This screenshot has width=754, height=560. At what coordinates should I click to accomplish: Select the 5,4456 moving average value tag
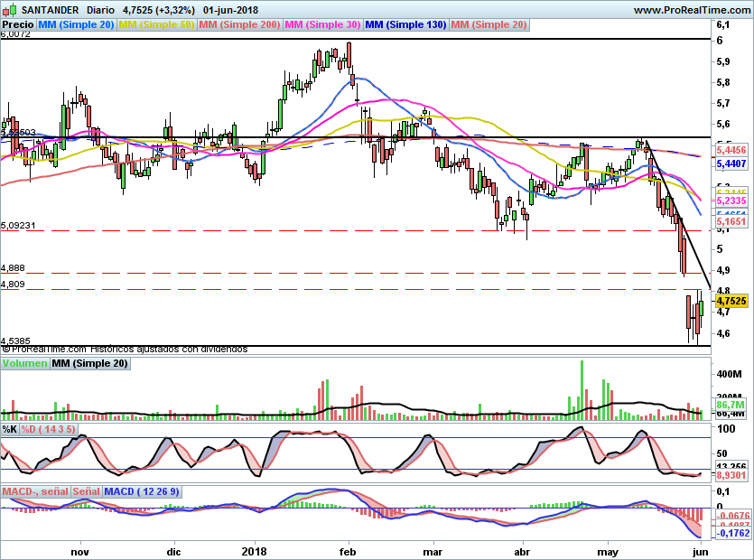point(731,151)
